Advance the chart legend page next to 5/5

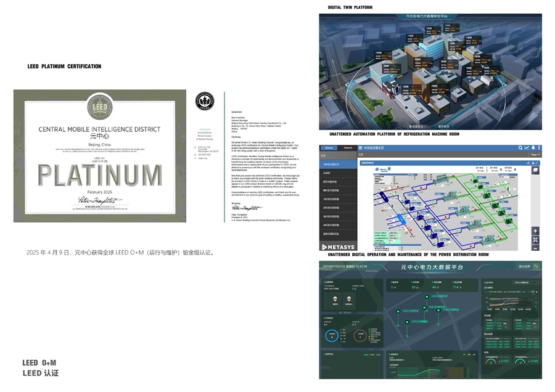click(x=537, y=292)
